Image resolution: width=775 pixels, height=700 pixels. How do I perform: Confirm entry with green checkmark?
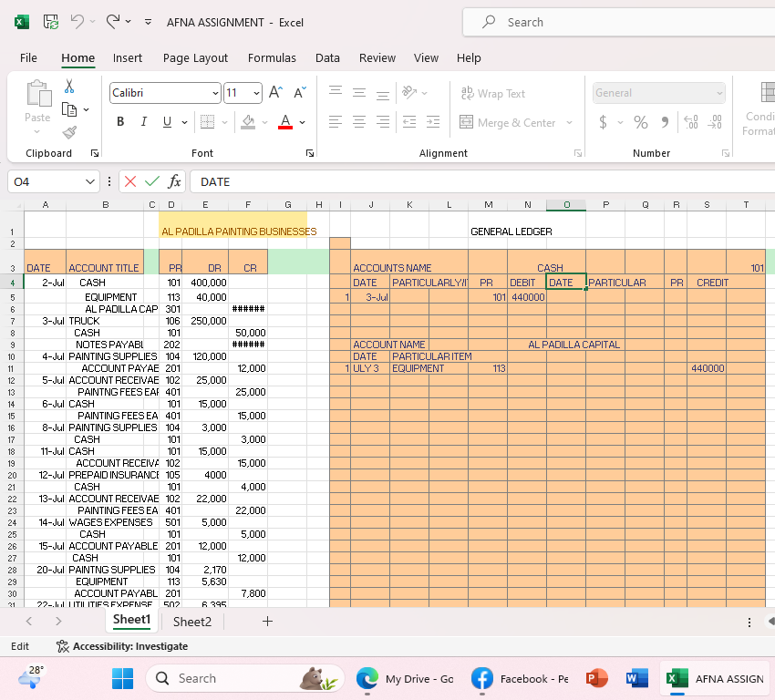click(x=152, y=181)
